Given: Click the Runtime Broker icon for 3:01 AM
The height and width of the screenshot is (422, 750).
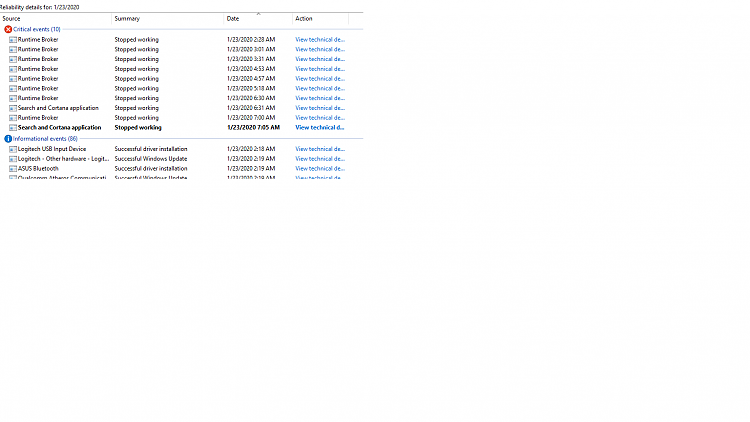Looking at the screenshot, I should click(x=13, y=50).
